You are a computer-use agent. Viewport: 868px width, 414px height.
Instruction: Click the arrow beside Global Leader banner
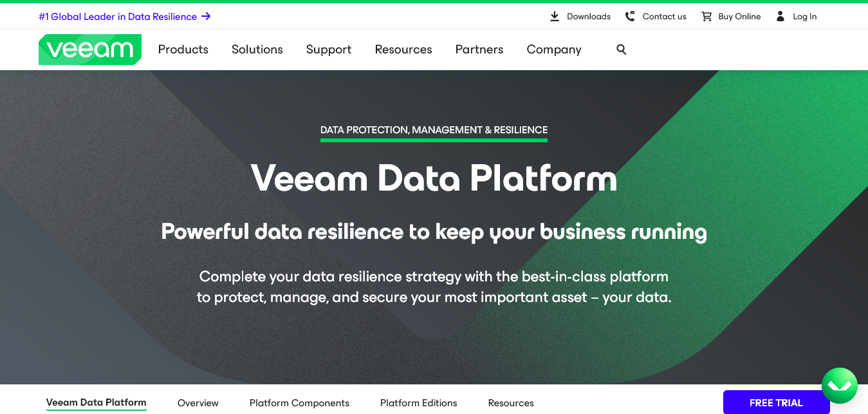[x=207, y=16]
